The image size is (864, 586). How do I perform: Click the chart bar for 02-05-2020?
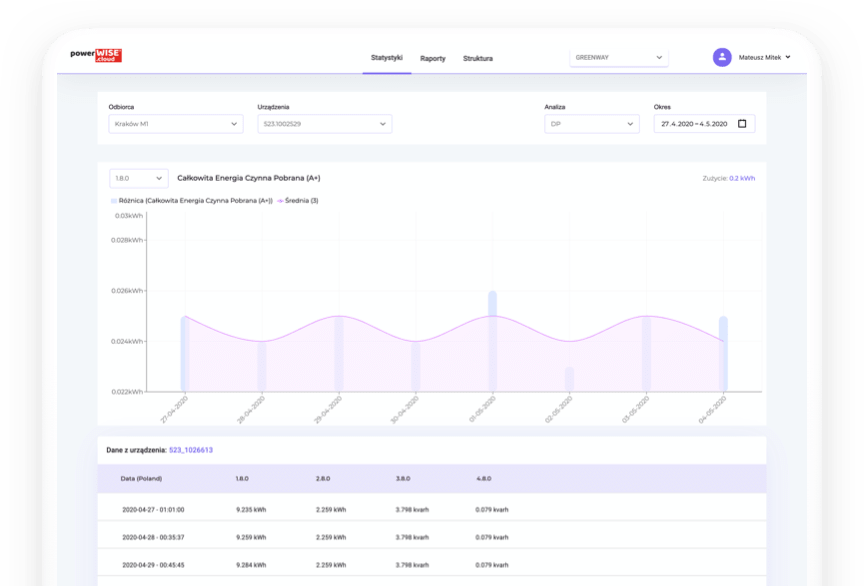[569, 379]
